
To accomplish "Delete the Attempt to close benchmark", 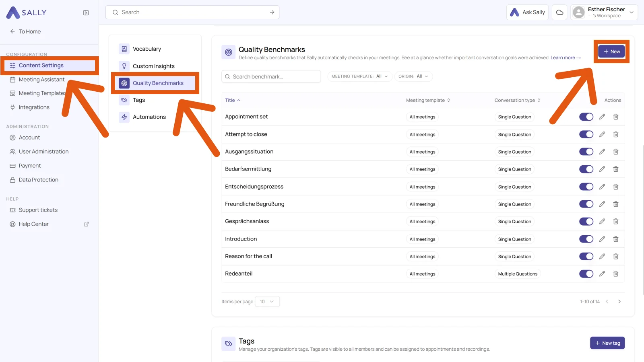I will [x=616, y=134].
